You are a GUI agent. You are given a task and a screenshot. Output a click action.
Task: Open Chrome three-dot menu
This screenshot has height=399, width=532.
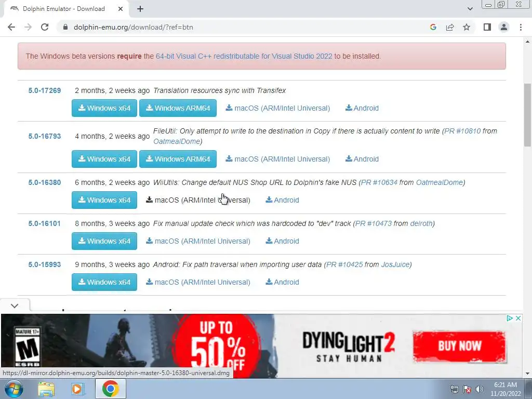click(521, 27)
